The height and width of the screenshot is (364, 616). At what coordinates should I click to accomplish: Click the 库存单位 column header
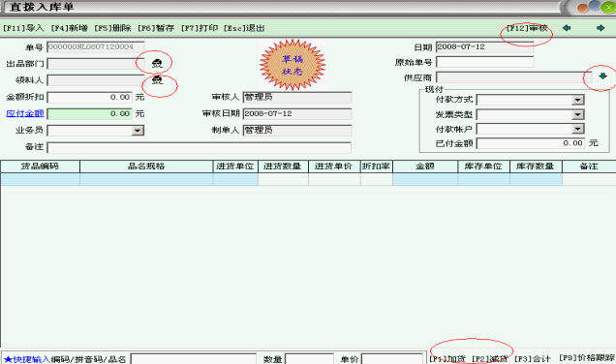click(x=483, y=167)
